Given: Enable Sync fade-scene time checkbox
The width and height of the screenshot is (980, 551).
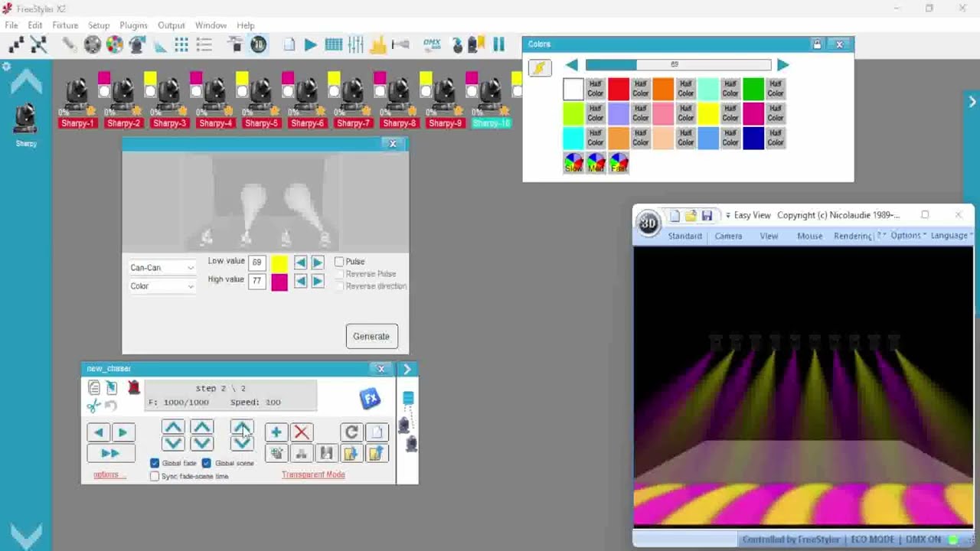Looking at the screenshot, I should (x=155, y=476).
